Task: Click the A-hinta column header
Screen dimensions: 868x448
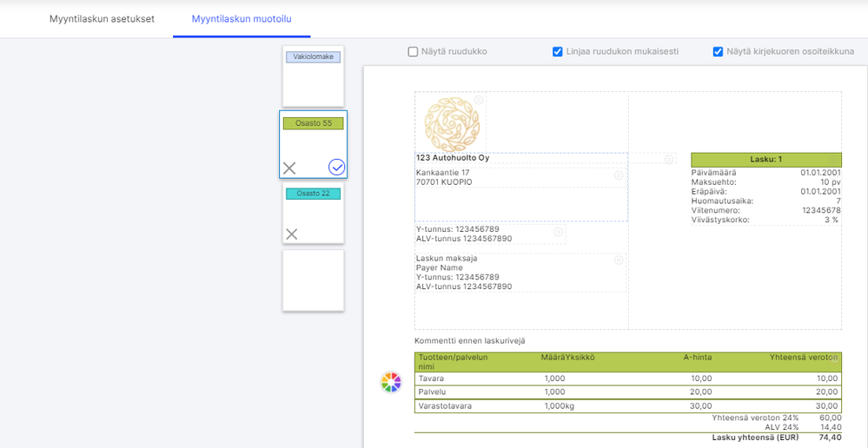Action: click(x=698, y=358)
